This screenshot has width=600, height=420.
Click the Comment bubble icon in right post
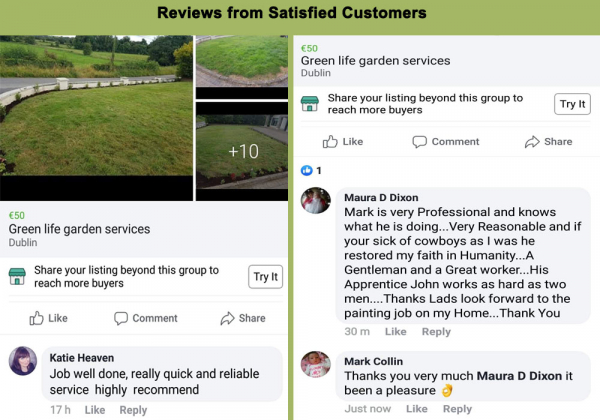pyautogui.click(x=419, y=142)
